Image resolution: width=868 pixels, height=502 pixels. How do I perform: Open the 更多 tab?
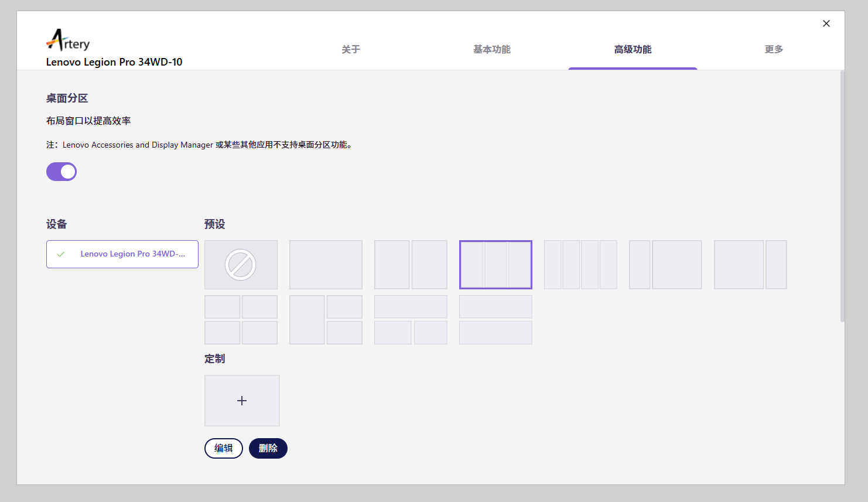coord(774,49)
